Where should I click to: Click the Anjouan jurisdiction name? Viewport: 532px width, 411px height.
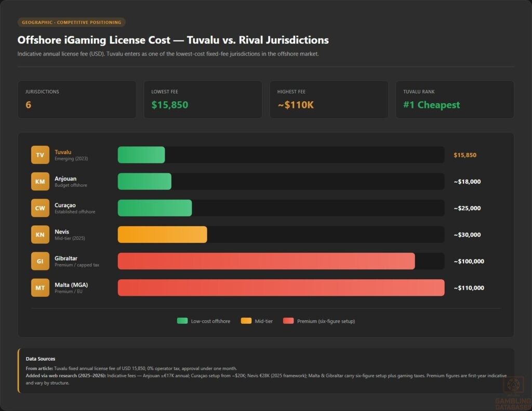(65, 179)
